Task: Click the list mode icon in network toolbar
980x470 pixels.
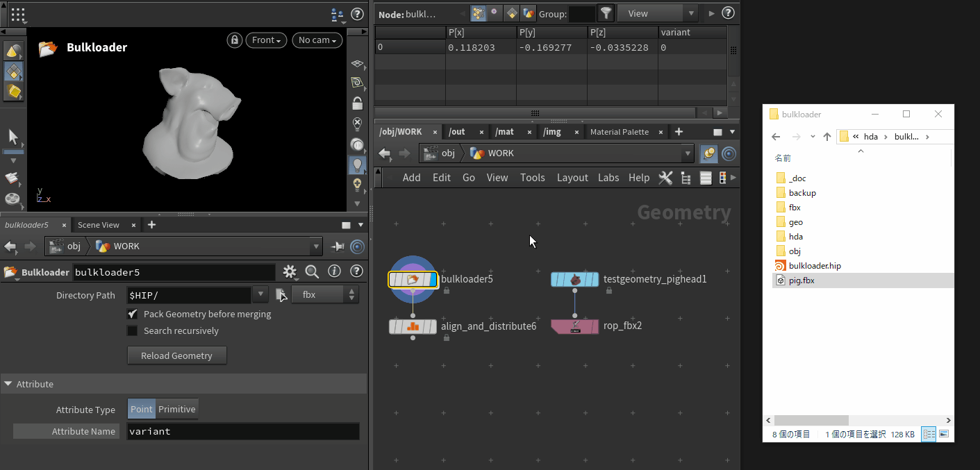Action: click(706, 178)
